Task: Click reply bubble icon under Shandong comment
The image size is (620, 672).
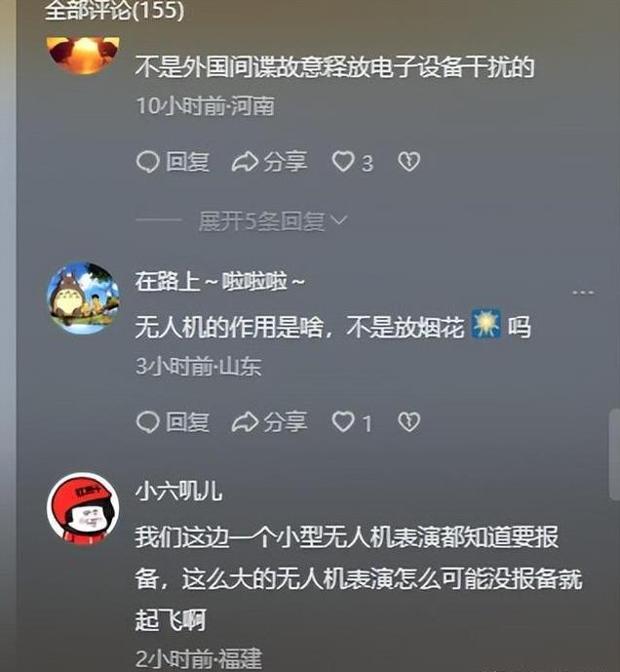Action: 148,422
